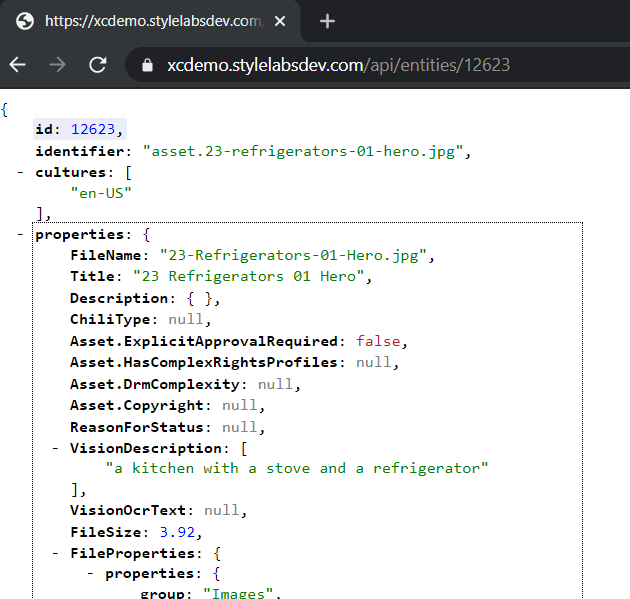Close the xcdemo.stylelabsdev.com tab
Viewport: 630px width, 599px height.
(280, 21)
